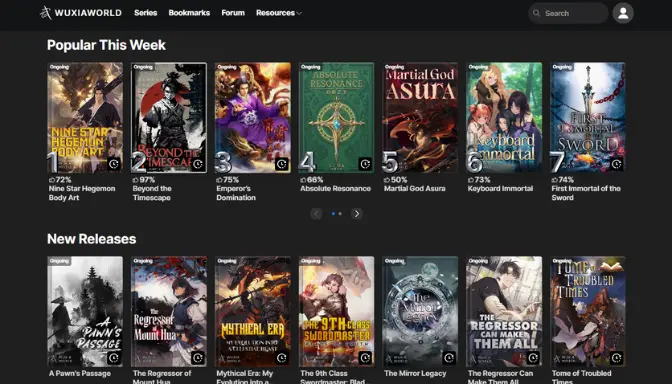This screenshot has width=672, height=384.
Task: Open Keyboard Immortal title link
Action: tap(501, 189)
